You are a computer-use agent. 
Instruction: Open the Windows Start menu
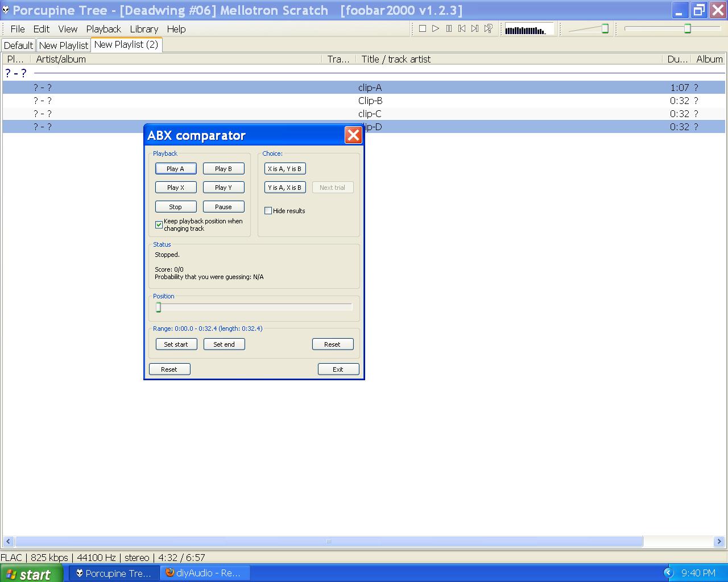[32, 573]
